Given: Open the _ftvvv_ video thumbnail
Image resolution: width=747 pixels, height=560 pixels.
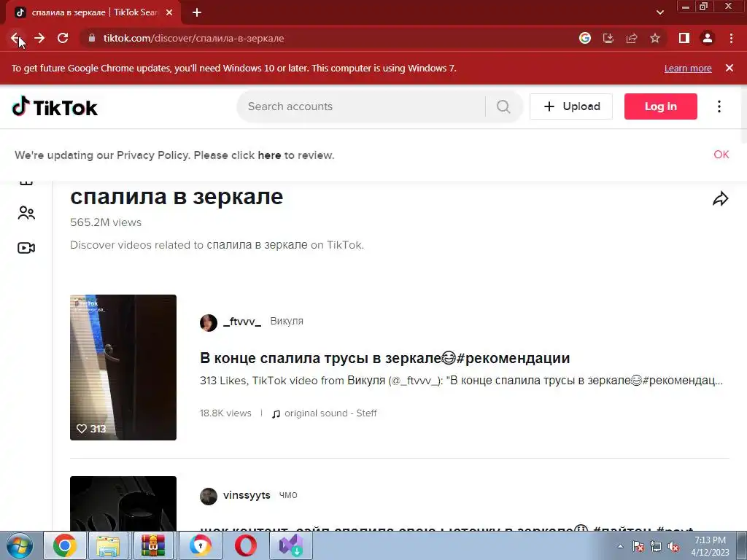Looking at the screenshot, I should point(123,367).
